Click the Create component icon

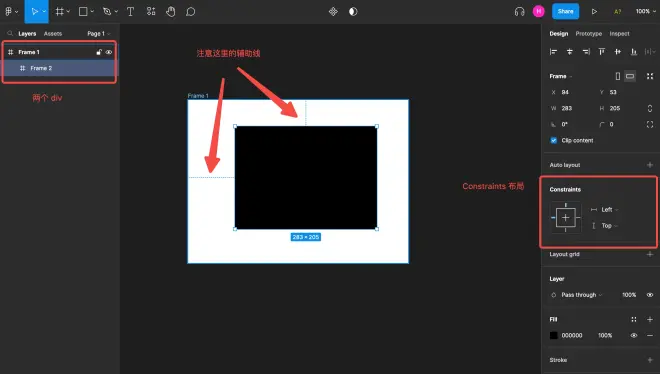(333, 12)
